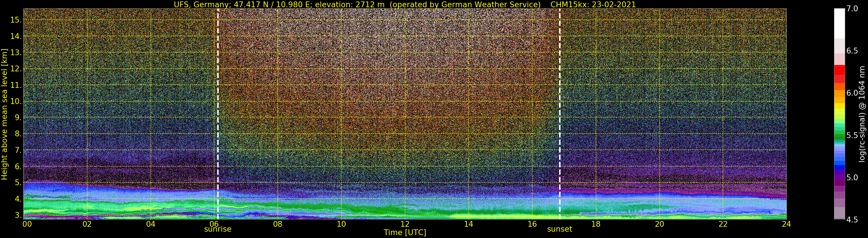The width and height of the screenshot is (868, 238).
Task: Click the '7.' height axis tick label
Action: 18,150
